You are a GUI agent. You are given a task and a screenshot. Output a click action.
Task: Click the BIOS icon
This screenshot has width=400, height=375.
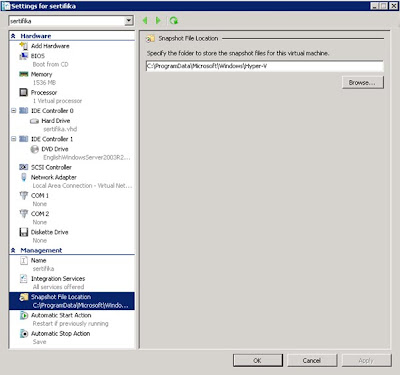pos(24,56)
